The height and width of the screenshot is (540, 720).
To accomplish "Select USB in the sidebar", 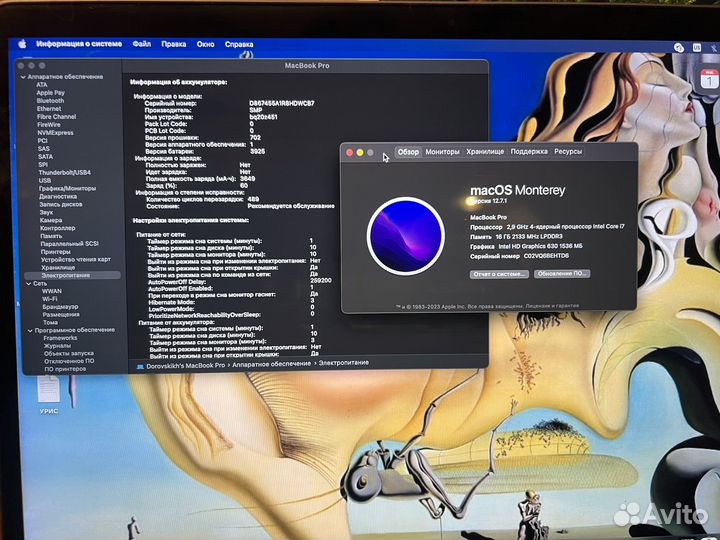I will (x=45, y=180).
